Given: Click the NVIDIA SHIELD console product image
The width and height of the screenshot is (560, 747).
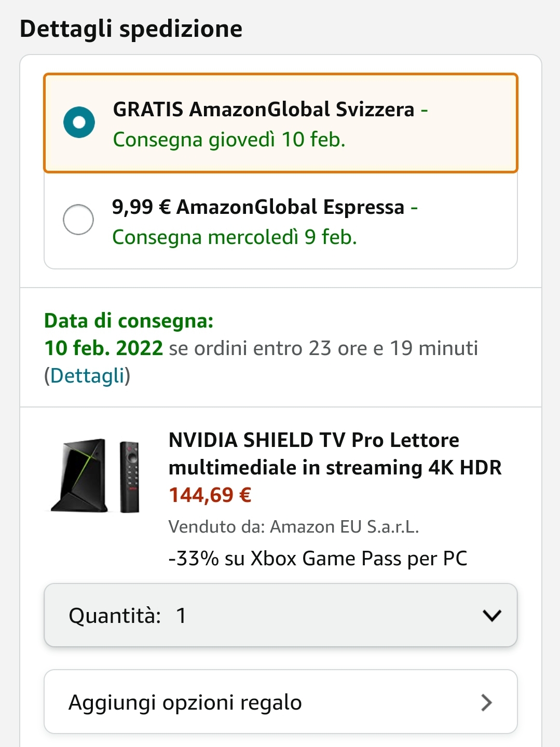Looking at the screenshot, I should (80, 475).
